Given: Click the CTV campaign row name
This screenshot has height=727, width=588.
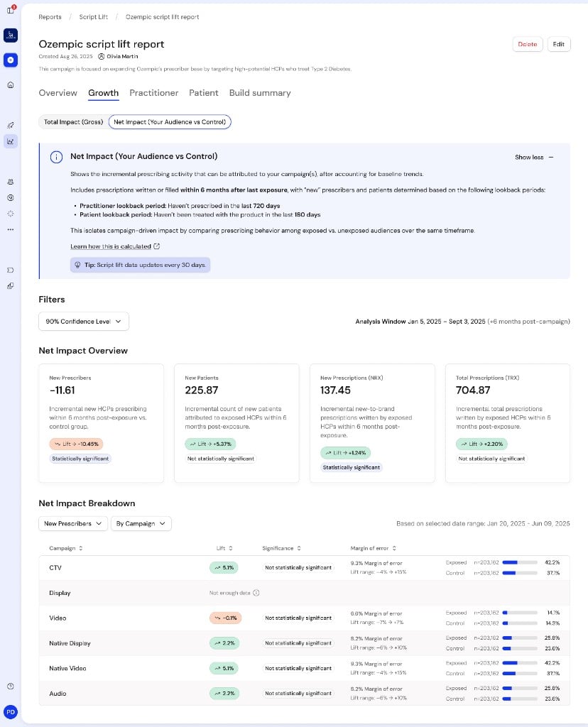Looking at the screenshot, I should [55, 568].
